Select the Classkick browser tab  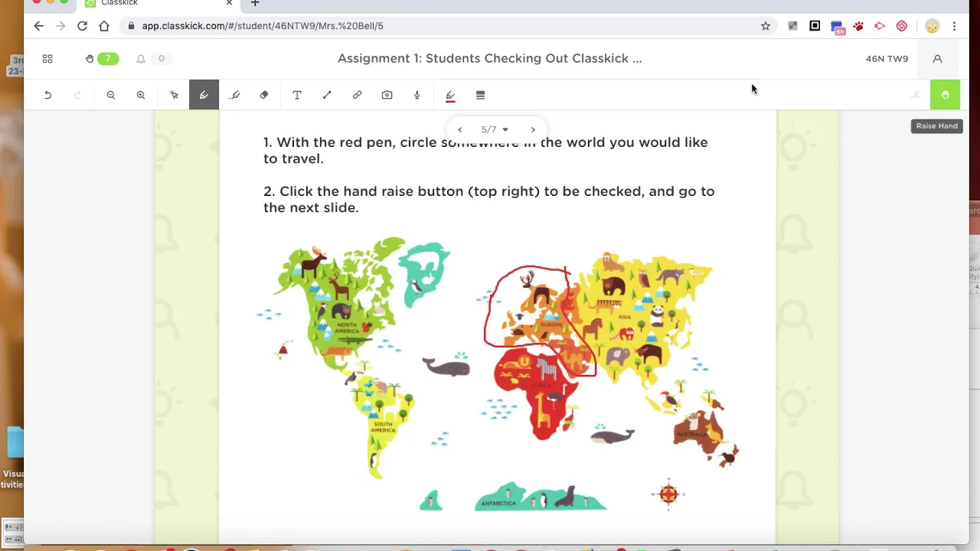coord(159,3)
